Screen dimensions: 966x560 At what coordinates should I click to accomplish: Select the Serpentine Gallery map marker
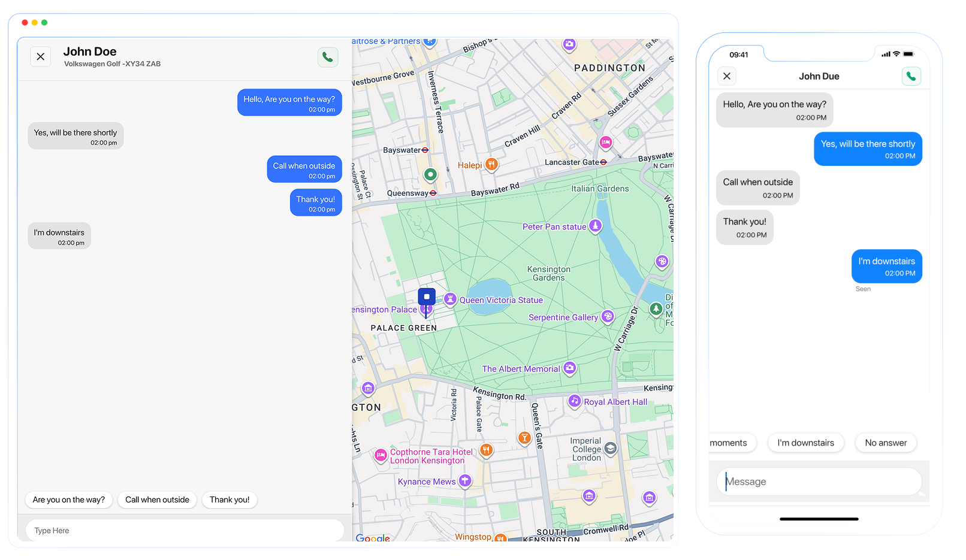point(608,317)
